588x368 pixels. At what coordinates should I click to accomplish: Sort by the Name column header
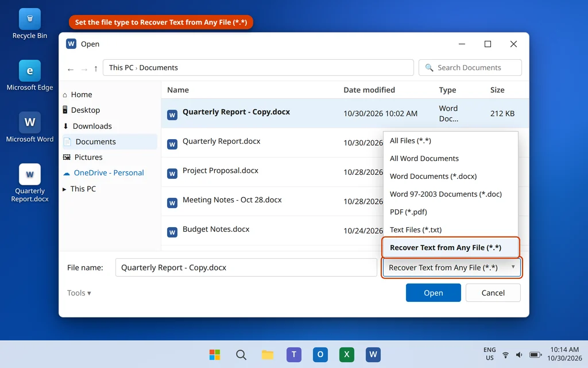tap(178, 90)
